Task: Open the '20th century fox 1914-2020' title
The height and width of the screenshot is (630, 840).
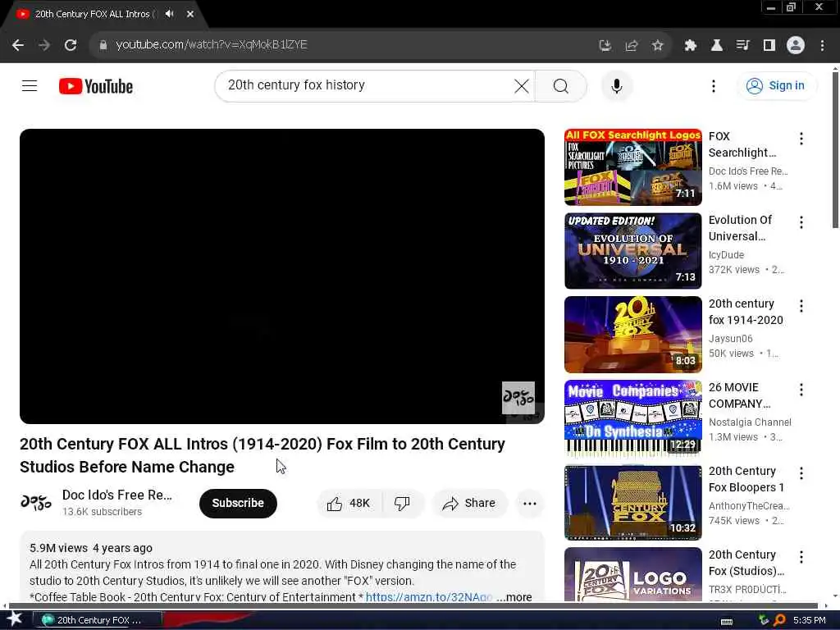Action: click(746, 312)
